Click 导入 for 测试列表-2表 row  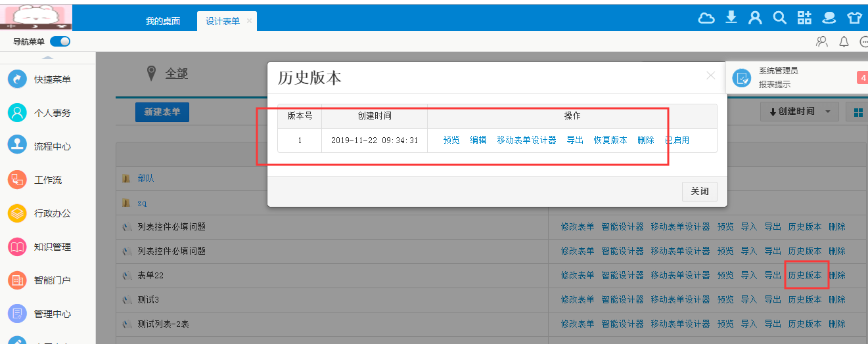pyautogui.click(x=749, y=324)
